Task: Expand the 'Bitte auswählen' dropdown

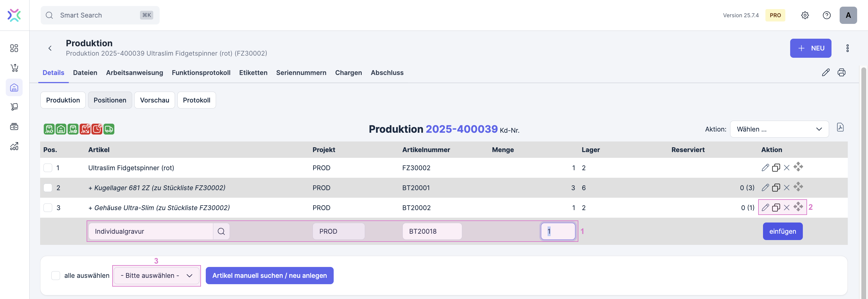Action: click(156, 276)
